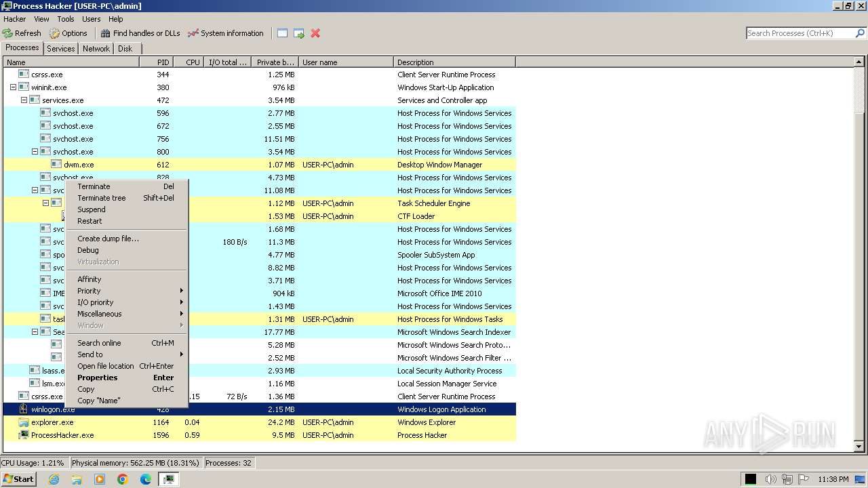Viewport: 868px width, 488px height.
Task: Click the explorer.exe process icon
Action: 24,422
